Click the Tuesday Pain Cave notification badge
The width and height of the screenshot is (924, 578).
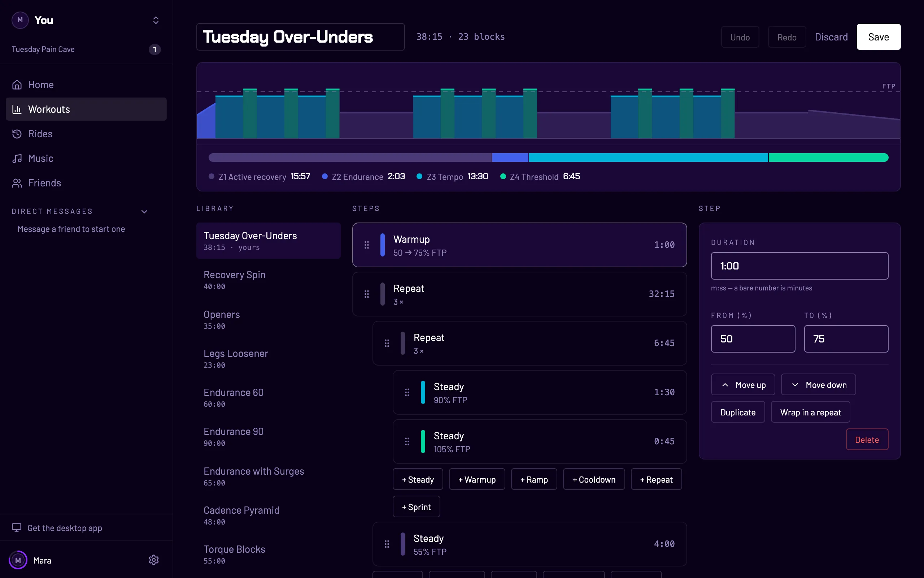click(154, 49)
